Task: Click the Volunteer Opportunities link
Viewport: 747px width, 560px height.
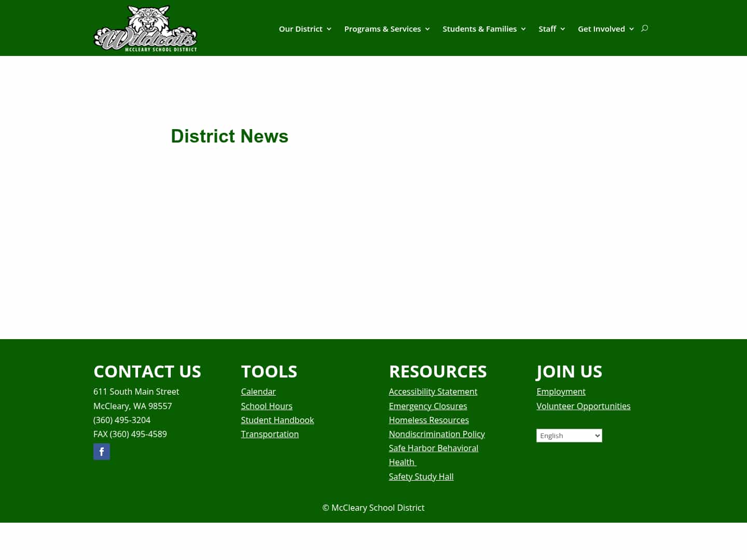Action: coord(583,406)
